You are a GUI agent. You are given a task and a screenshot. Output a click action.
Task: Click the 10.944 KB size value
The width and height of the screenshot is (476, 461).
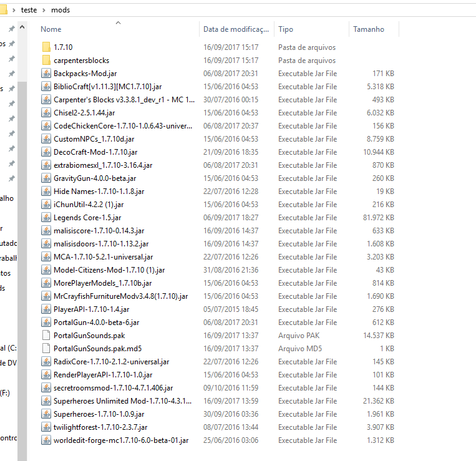point(378,152)
